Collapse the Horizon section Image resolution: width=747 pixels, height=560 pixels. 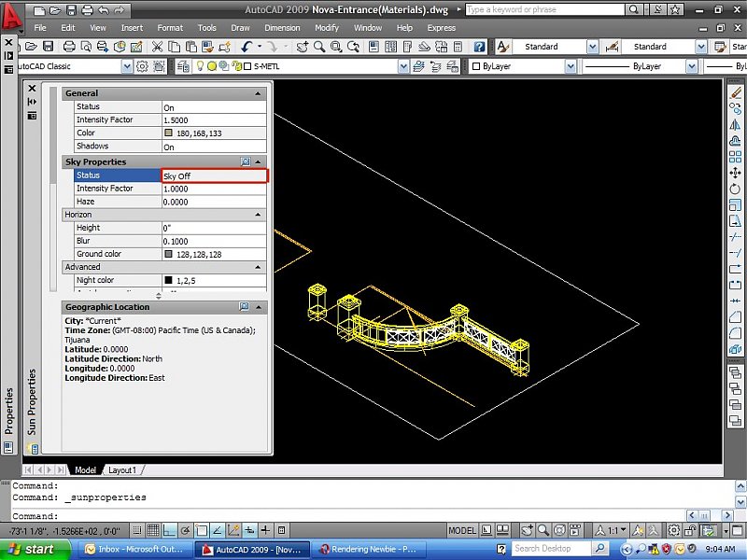pyautogui.click(x=258, y=215)
